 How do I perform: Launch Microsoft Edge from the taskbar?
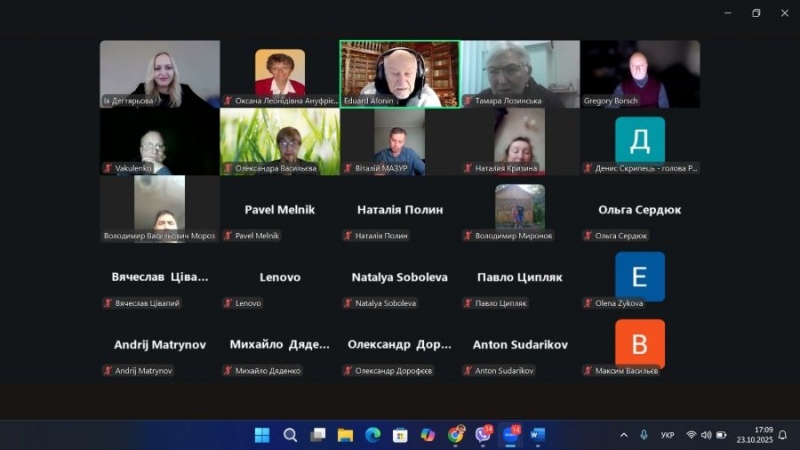pos(373,435)
